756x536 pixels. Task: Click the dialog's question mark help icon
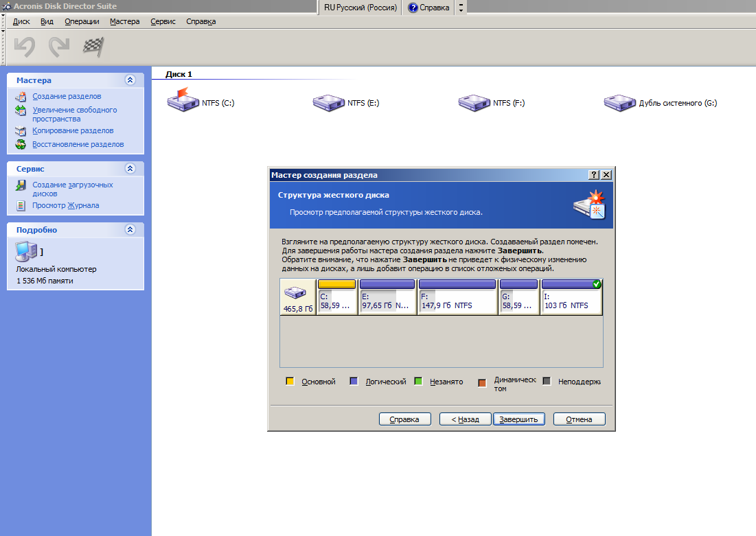(594, 175)
